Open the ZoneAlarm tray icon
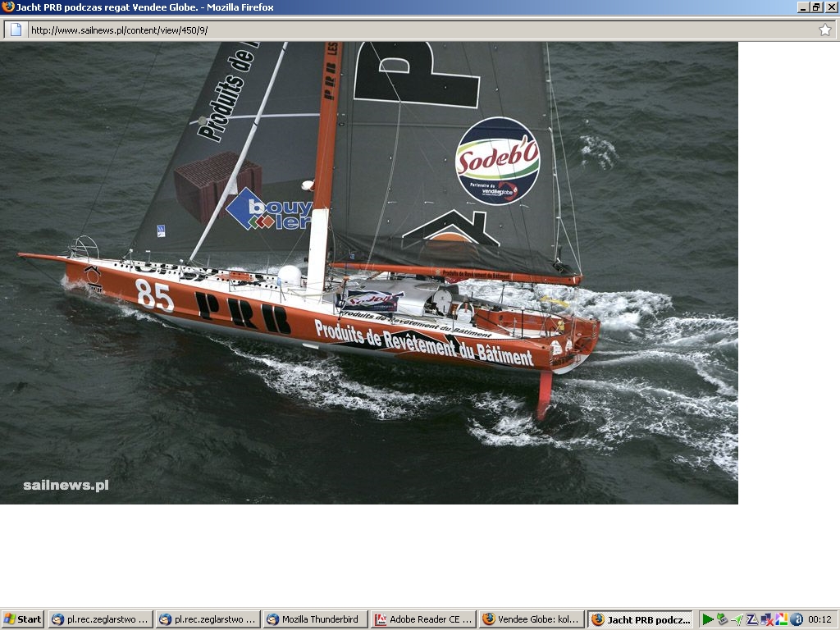 [x=751, y=619]
